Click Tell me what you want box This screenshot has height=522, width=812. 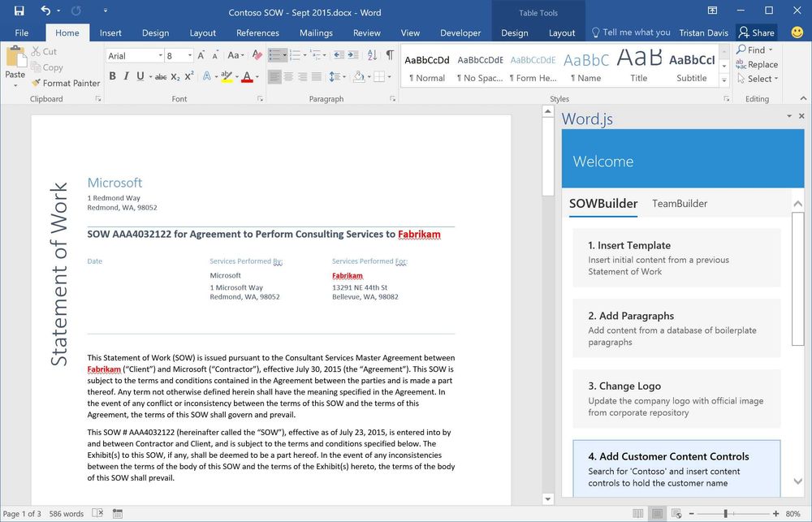[631, 32]
